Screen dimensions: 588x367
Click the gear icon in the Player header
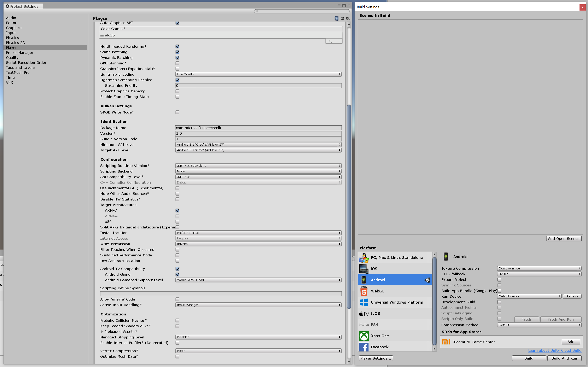pyautogui.click(x=348, y=18)
